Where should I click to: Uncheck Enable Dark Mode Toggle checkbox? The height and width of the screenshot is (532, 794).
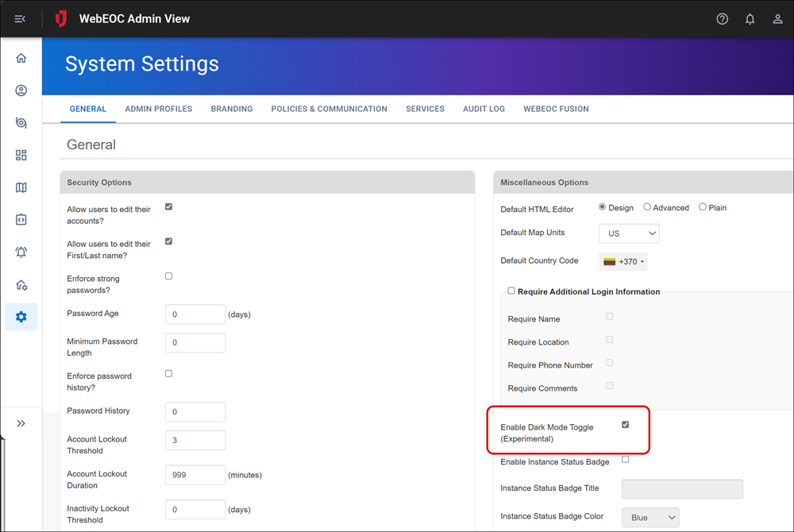pos(625,425)
